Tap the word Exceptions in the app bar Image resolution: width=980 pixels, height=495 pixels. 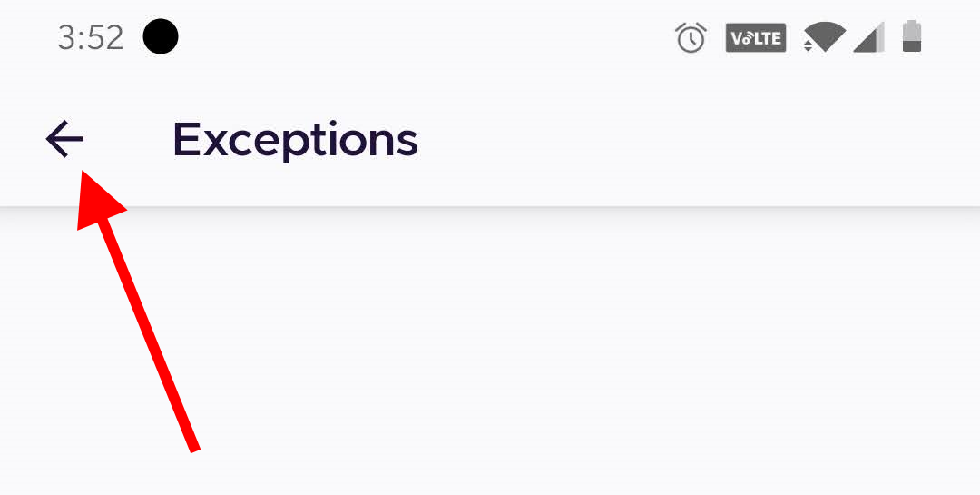pos(295,140)
